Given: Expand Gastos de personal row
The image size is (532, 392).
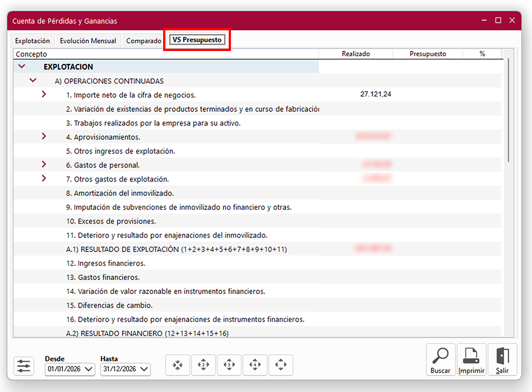Looking at the screenshot, I should [44, 164].
